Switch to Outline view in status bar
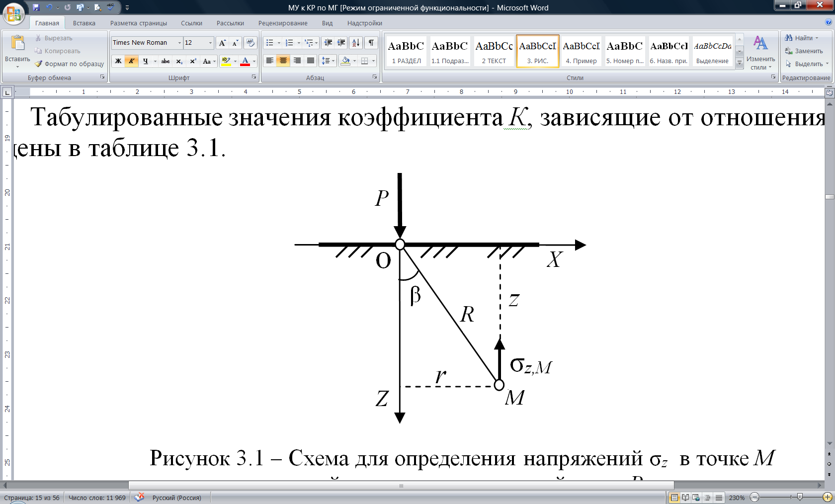 click(708, 497)
